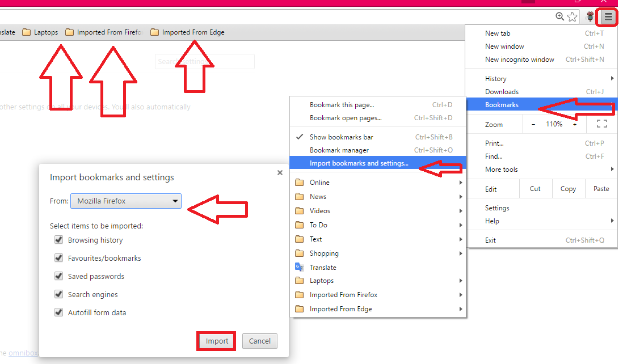Viewport: 623px width, 364px height.
Task: Click the Import button
Action: click(216, 341)
